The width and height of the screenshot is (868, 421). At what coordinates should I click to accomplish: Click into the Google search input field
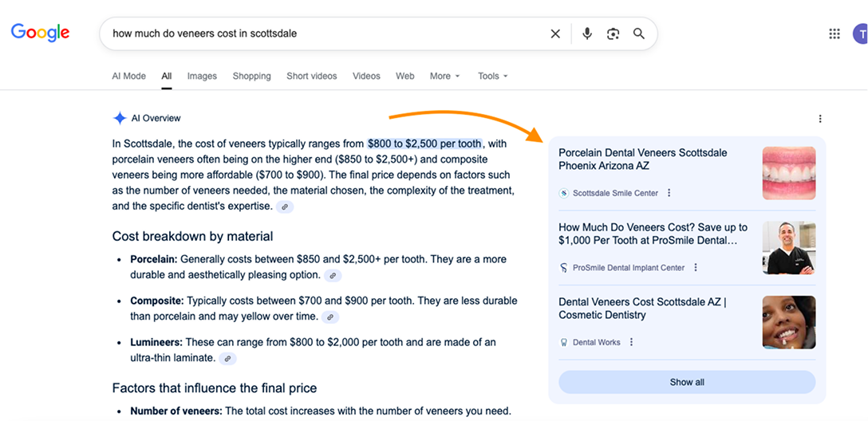tap(319, 33)
